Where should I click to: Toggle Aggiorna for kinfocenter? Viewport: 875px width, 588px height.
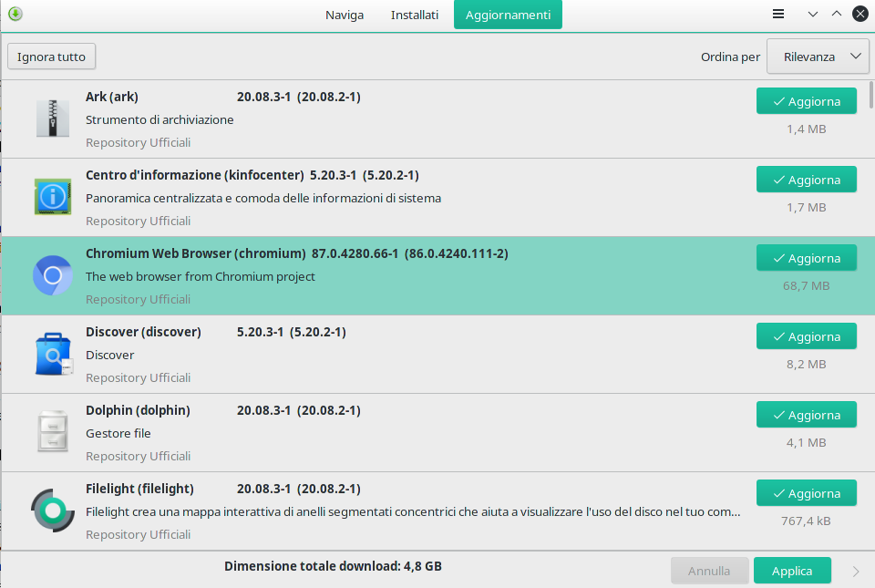807,180
